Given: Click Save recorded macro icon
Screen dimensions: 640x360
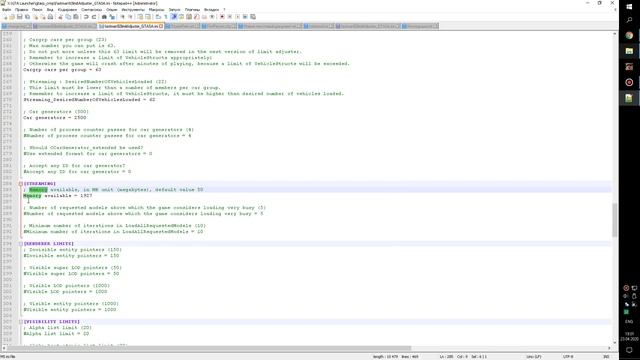Looking at the screenshot, I should (253, 17).
